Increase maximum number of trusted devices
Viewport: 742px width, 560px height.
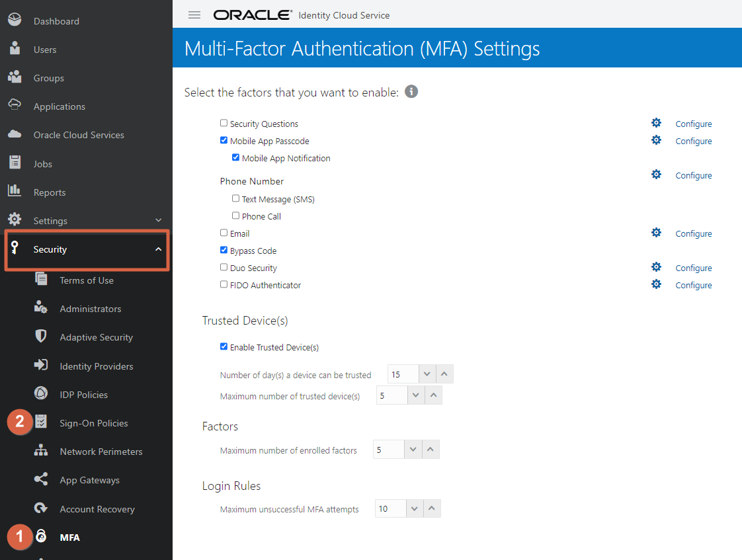(x=433, y=395)
